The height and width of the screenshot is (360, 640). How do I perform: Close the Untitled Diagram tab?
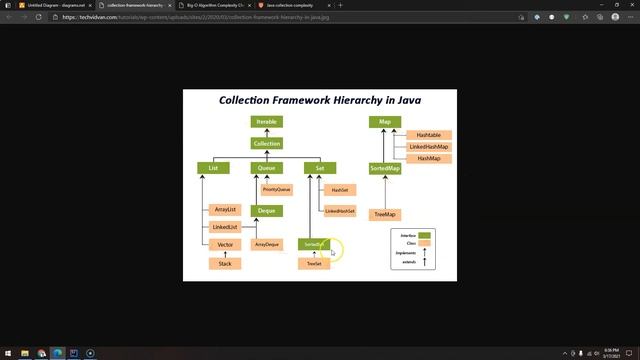(90, 5)
